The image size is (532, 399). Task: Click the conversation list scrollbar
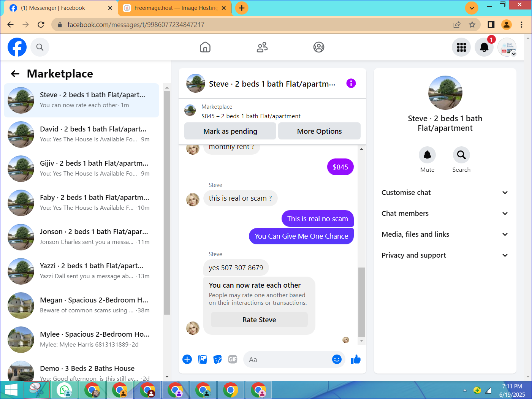[x=167, y=202]
